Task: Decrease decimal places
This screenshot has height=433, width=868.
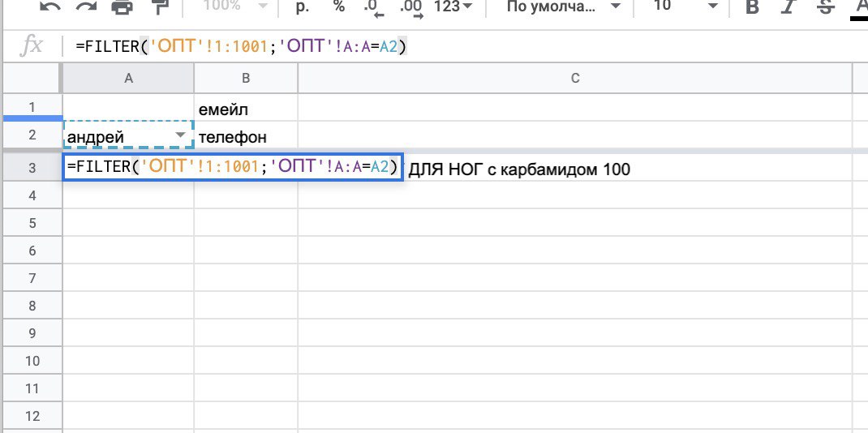Action: click(x=373, y=8)
